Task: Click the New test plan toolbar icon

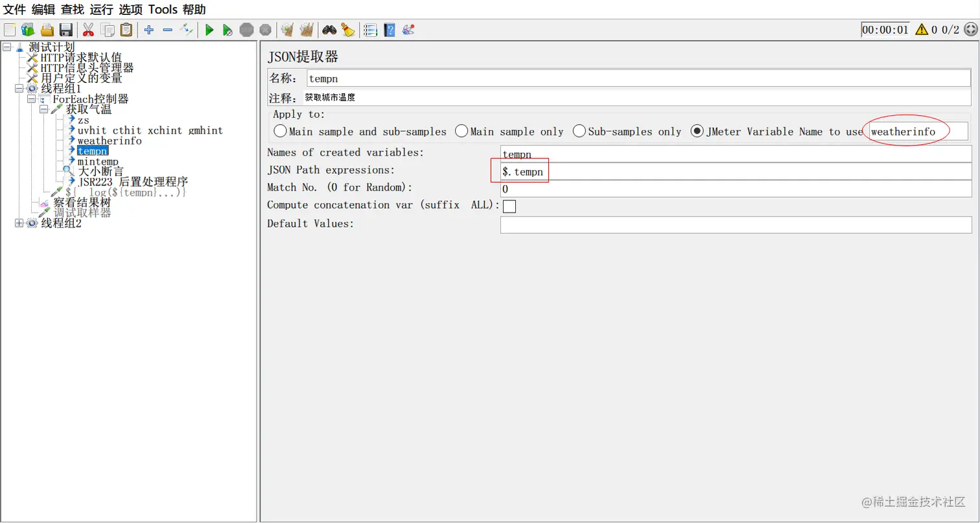Action: (x=10, y=30)
